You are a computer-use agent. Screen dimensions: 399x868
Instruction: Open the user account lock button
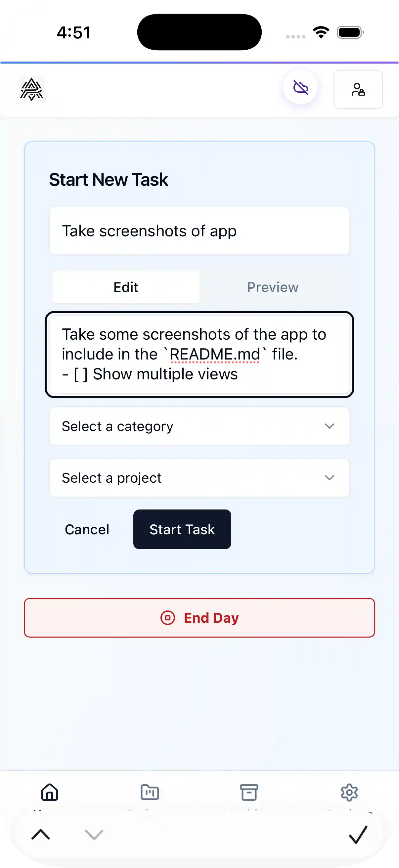click(358, 89)
